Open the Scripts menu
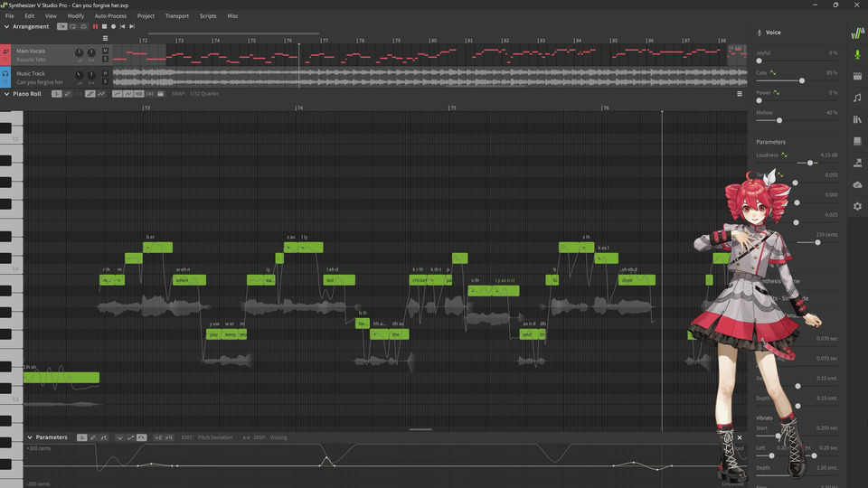The image size is (868, 488). coord(208,16)
